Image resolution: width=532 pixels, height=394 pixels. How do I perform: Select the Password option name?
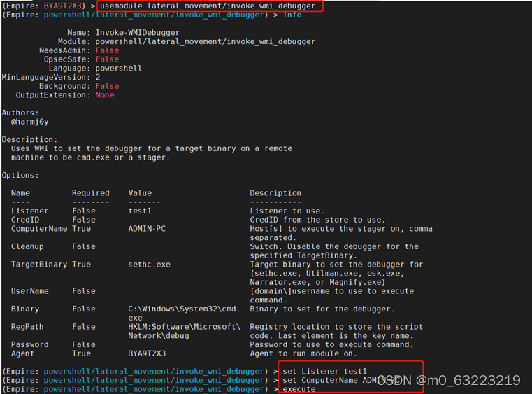tap(30, 344)
